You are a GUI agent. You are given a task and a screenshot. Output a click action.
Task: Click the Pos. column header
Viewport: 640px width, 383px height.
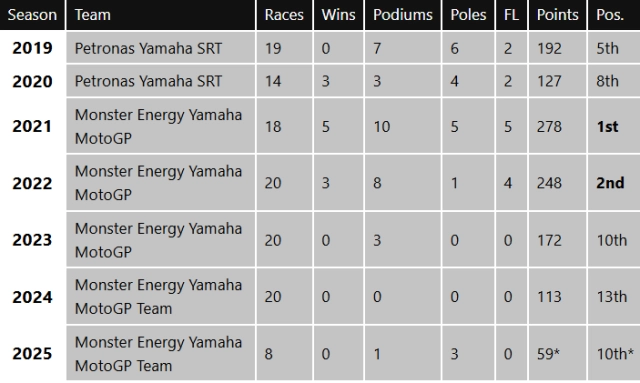(x=614, y=15)
